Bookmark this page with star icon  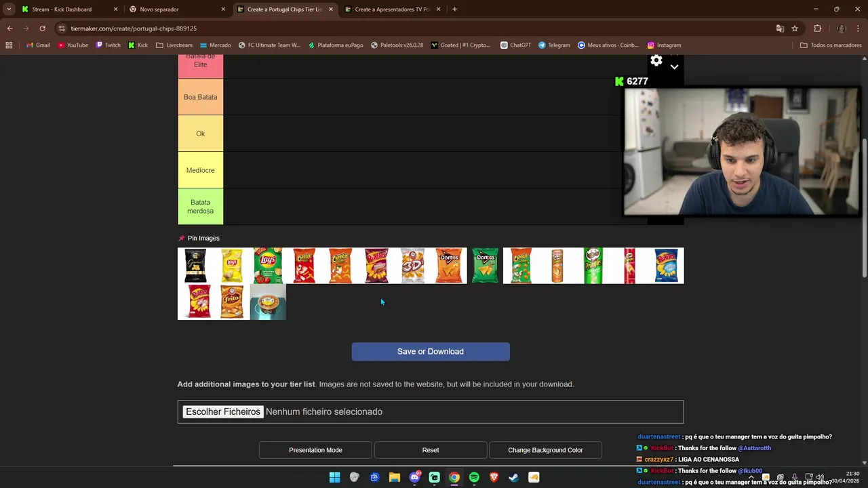click(x=795, y=28)
